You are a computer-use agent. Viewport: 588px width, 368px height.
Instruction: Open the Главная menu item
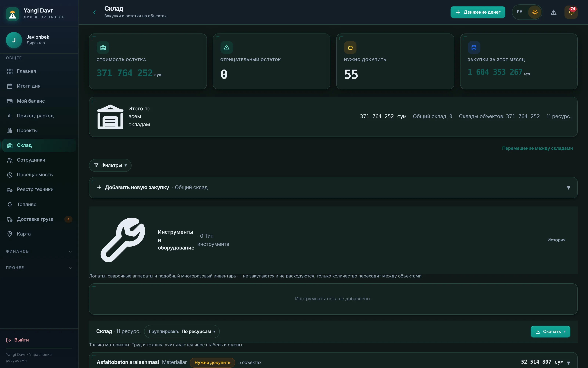coord(39,71)
